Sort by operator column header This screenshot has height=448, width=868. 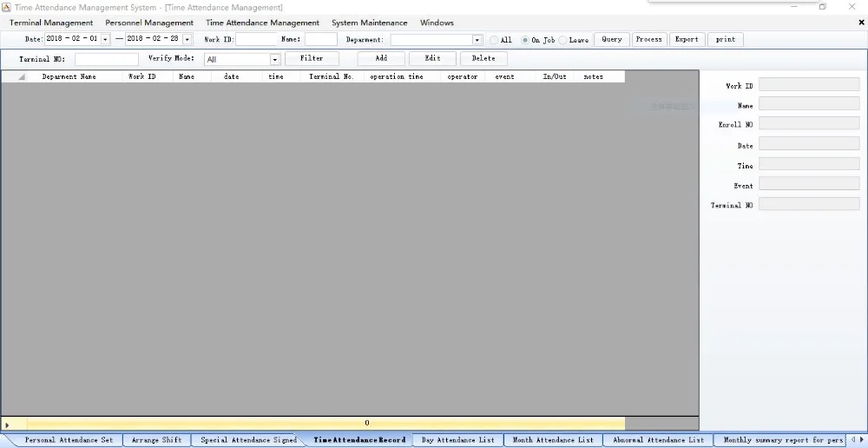pyautogui.click(x=463, y=77)
